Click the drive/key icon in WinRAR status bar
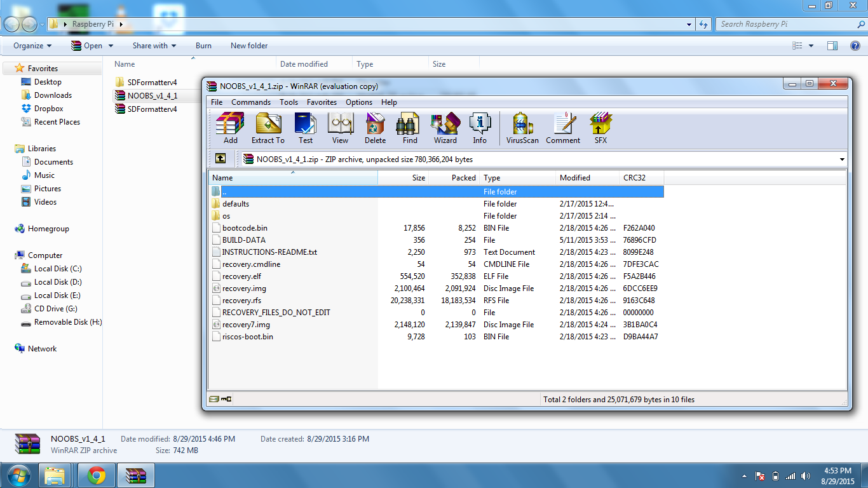 (x=220, y=399)
